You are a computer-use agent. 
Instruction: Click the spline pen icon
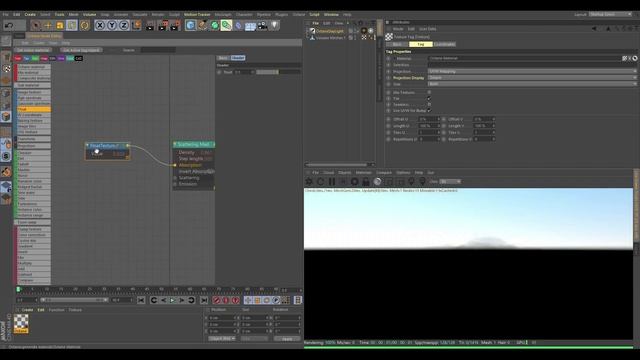(202, 25)
